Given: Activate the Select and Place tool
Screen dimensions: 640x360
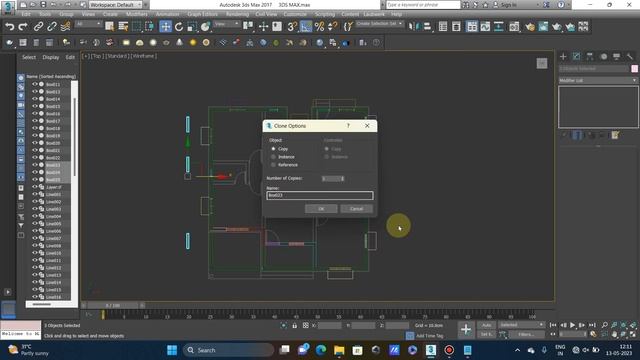Looking at the screenshot, I should point(205,27).
